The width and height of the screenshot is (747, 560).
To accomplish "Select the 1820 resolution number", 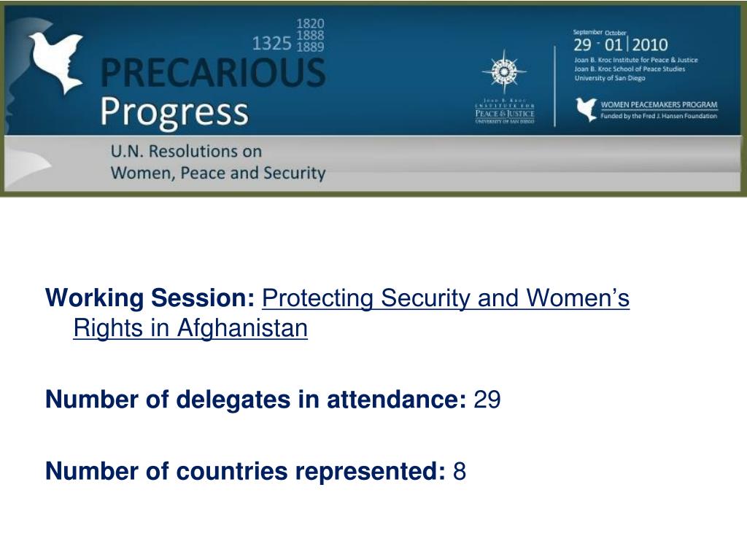I will pos(310,24).
